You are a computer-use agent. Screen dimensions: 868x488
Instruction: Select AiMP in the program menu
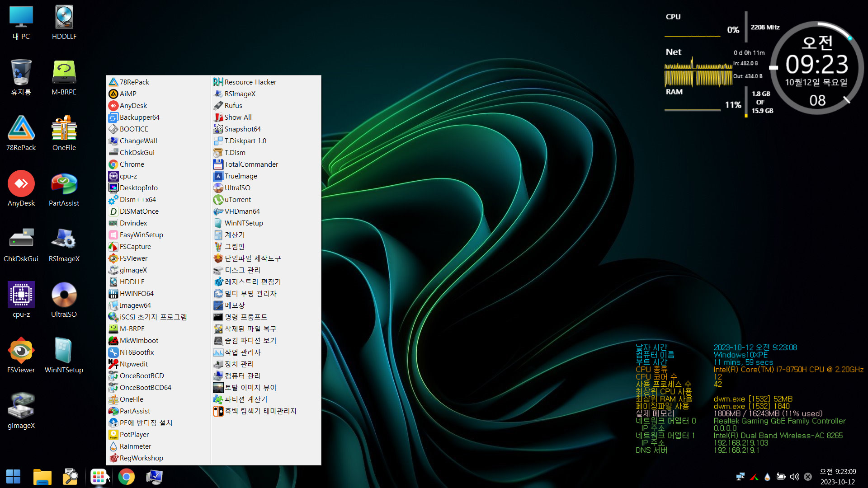click(158, 94)
